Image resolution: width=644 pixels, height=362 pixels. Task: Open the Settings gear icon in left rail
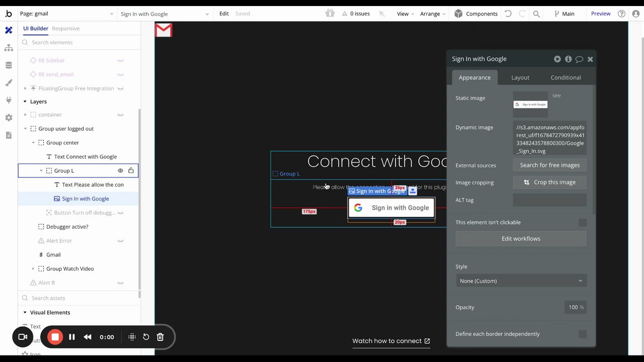click(x=9, y=118)
